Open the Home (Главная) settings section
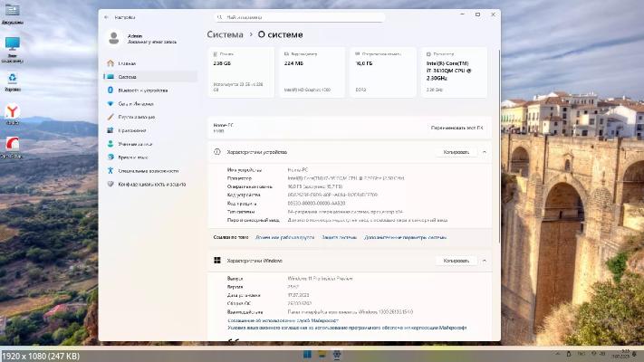 [x=150, y=63]
